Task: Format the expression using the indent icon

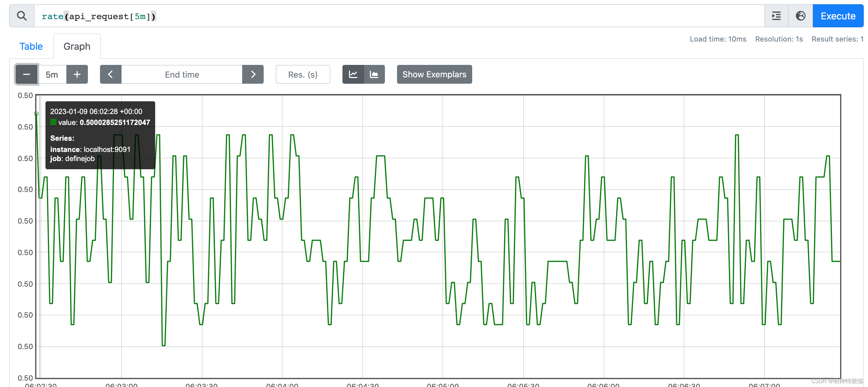Action: pyautogui.click(x=776, y=16)
